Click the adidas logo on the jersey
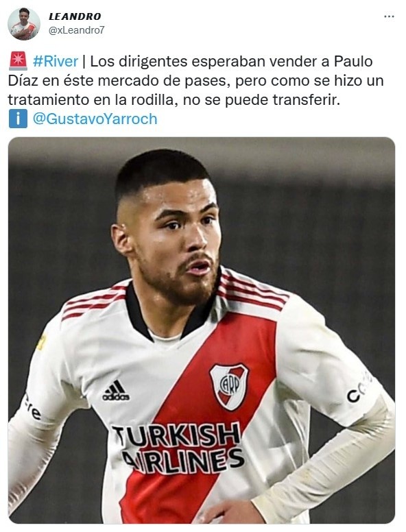 116,391
